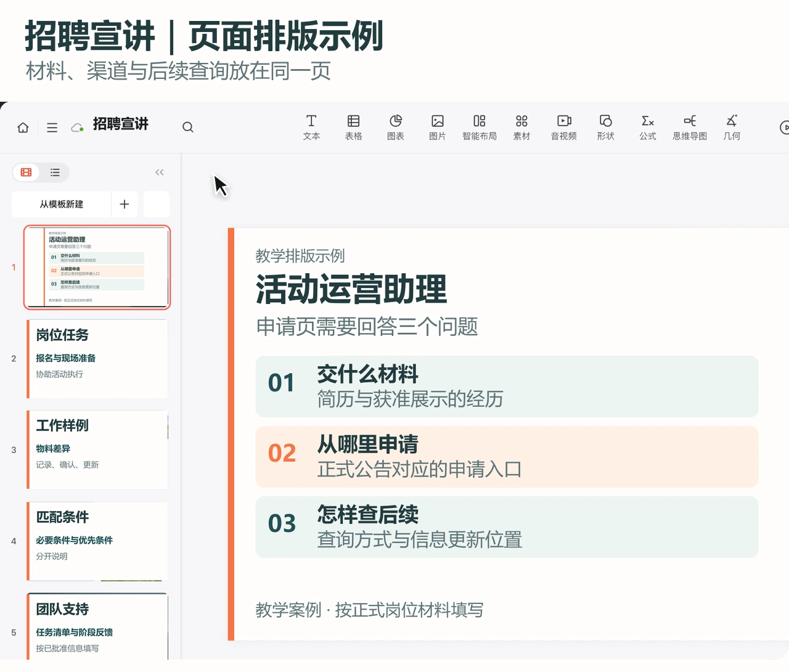Insert a table with 表格
Screen dimensions: 789x672
[353, 128]
